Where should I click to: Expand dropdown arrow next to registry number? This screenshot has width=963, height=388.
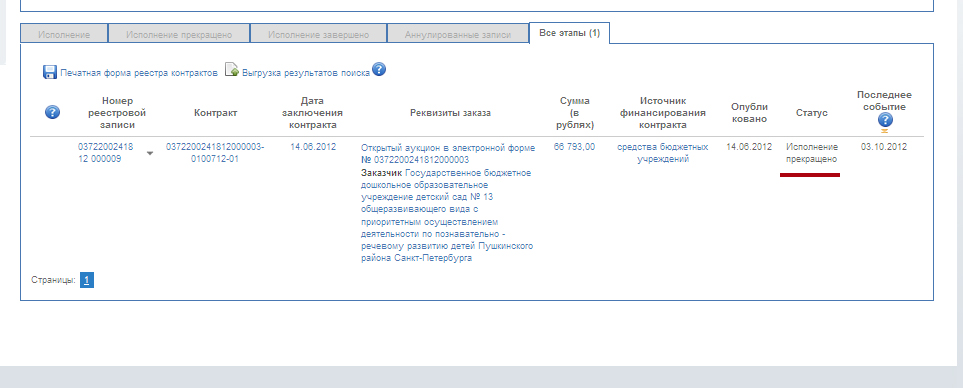point(150,153)
